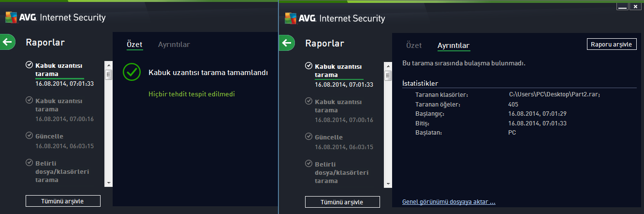
Task: Click Tümünü arşivle button in left window
Action: (63, 201)
